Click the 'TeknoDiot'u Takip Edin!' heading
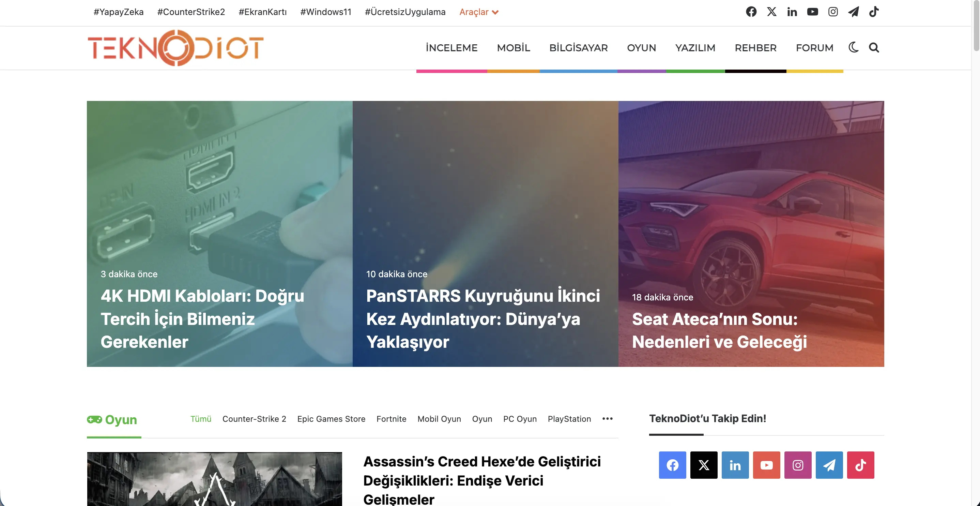980x506 pixels. pos(707,418)
